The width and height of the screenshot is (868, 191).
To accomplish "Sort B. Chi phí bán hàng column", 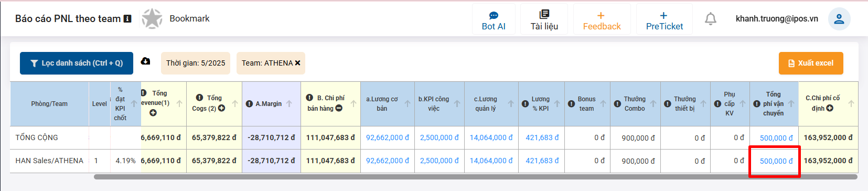I will (x=353, y=104).
